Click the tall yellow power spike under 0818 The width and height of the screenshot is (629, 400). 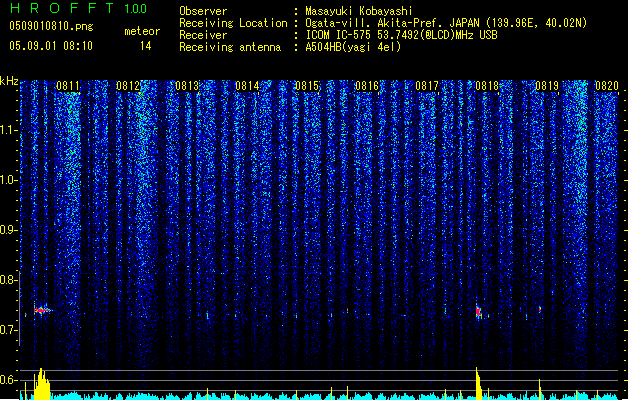478,383
